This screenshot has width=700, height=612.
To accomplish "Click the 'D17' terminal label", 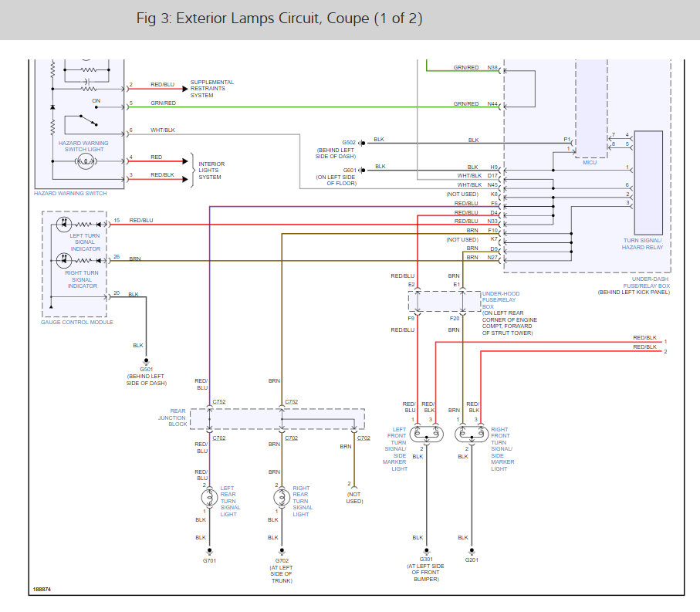I will [x=492, y=175].
